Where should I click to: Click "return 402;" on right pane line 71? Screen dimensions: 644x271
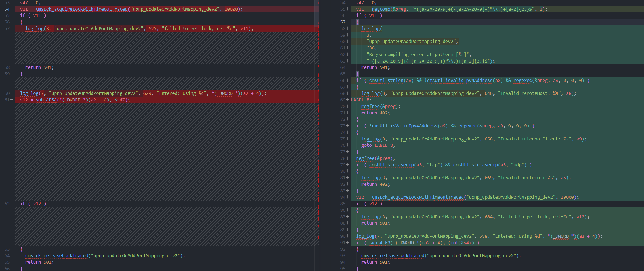[376, 113]
